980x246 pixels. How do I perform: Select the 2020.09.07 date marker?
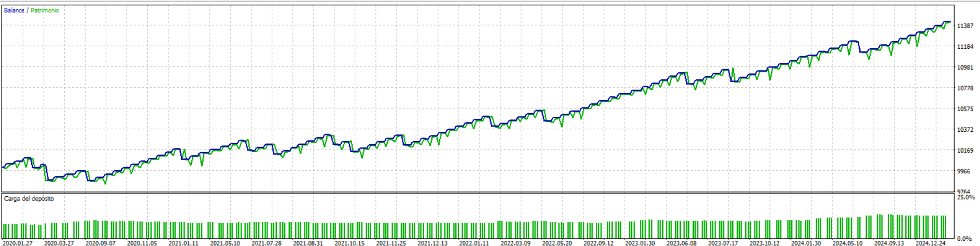tap(101, 243)
